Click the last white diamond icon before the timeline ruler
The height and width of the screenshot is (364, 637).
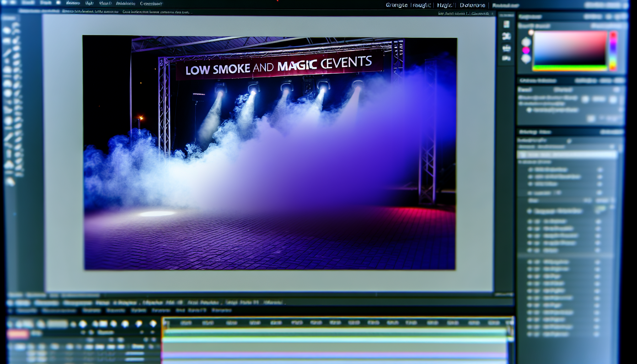(153, 323)
